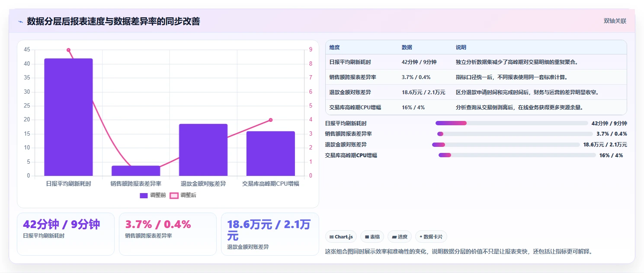
Task: Click x-axis label 销售额跨报表差异率 under chart
Action: tap(136, 184)
